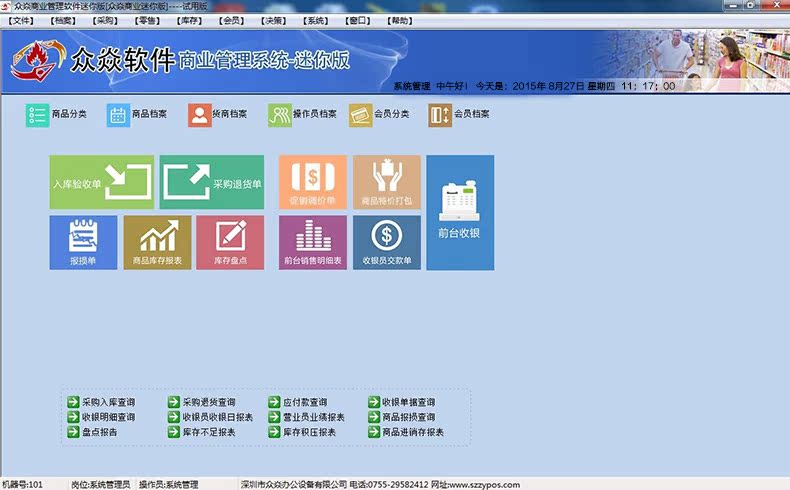790x490 pixels.
Task: Click the date and time display in the banner
Action: tap(575, 86)
